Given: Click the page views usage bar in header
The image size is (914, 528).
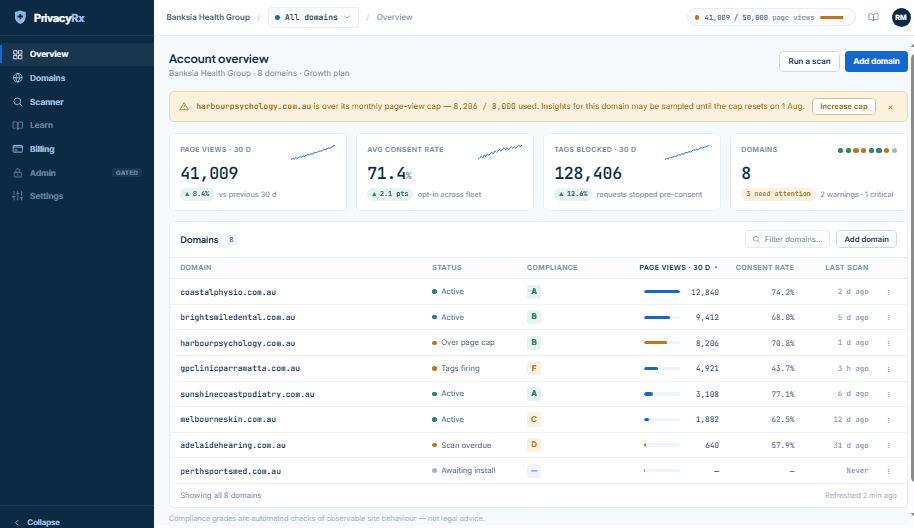Looking at the screenshot, I should (832, 17).
